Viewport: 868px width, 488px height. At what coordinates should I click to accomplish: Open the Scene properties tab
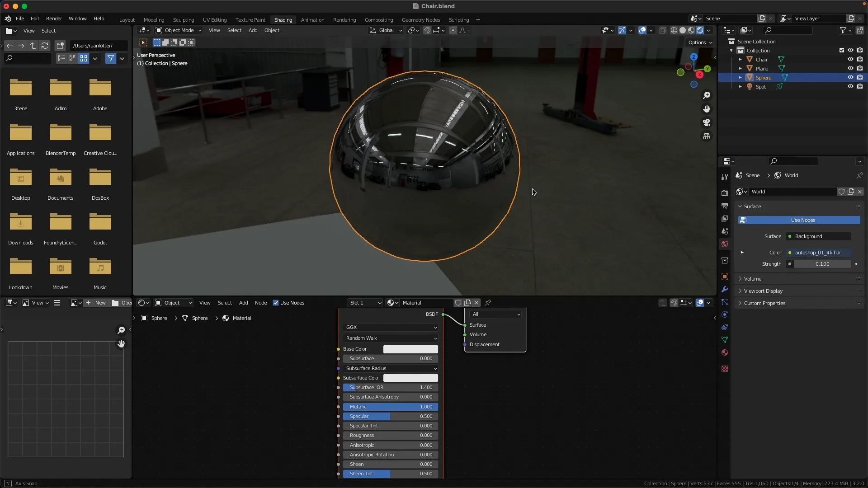click(725, 231)
